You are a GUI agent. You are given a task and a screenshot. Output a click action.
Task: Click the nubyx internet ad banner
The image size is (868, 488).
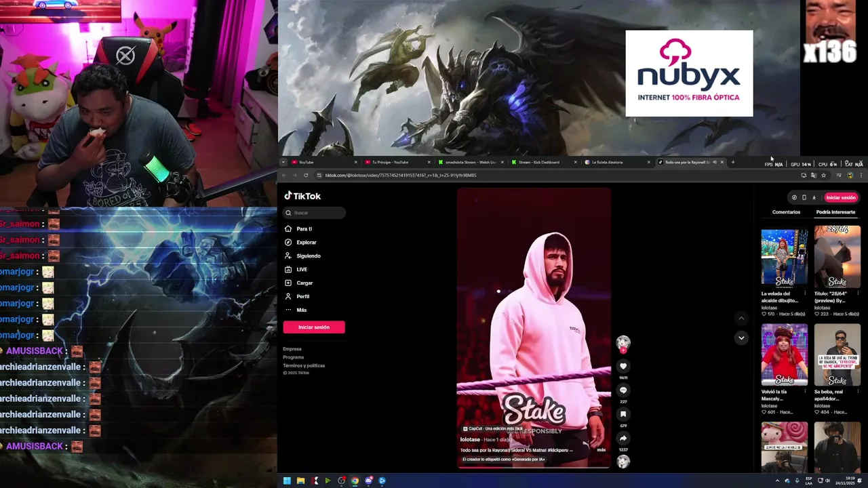[x=689, y=73]
